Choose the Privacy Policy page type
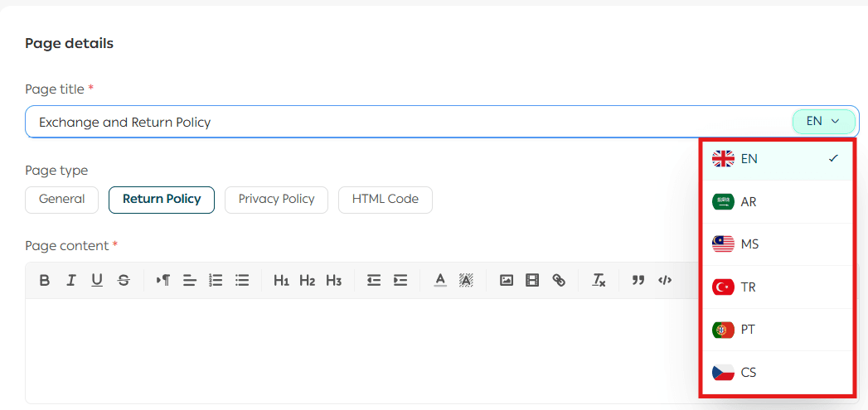This screenshot has width=868, height=410. [276, 200]
